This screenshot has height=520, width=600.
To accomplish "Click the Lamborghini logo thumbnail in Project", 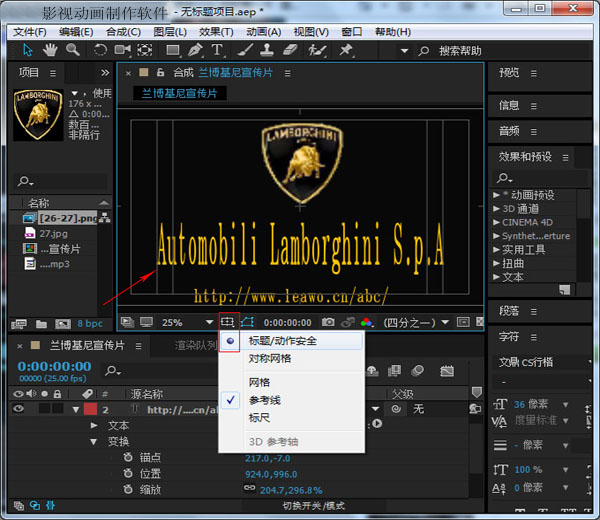I will (x=38, y=115).
